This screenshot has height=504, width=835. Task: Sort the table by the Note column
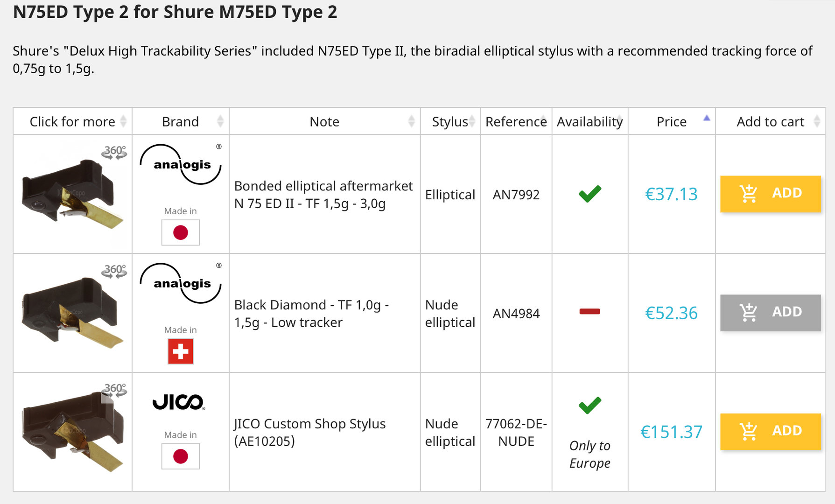[x=325, y=122]
